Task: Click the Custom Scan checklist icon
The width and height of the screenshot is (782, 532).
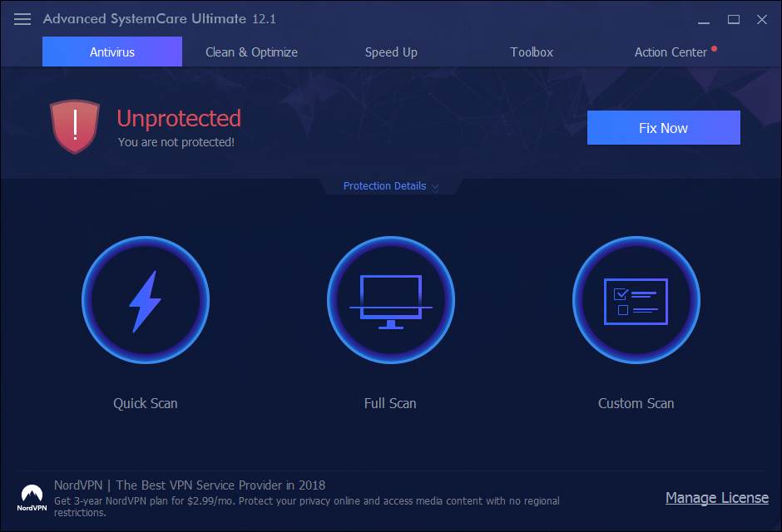Action: [x=636, y=300]
